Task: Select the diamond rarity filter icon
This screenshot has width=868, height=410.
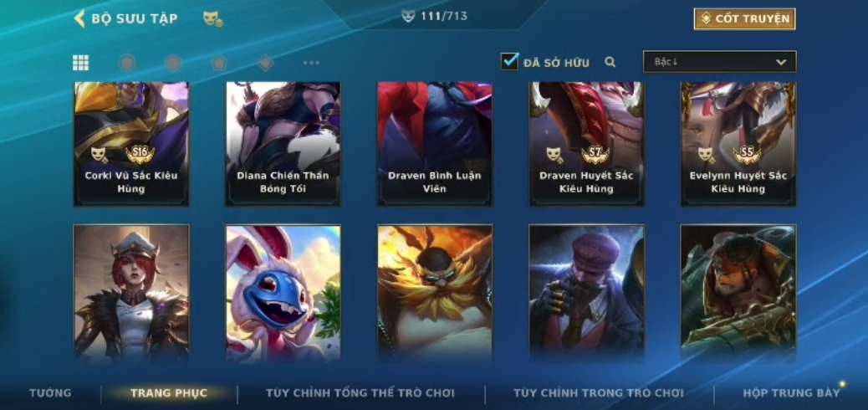Action: coord(266,63)
